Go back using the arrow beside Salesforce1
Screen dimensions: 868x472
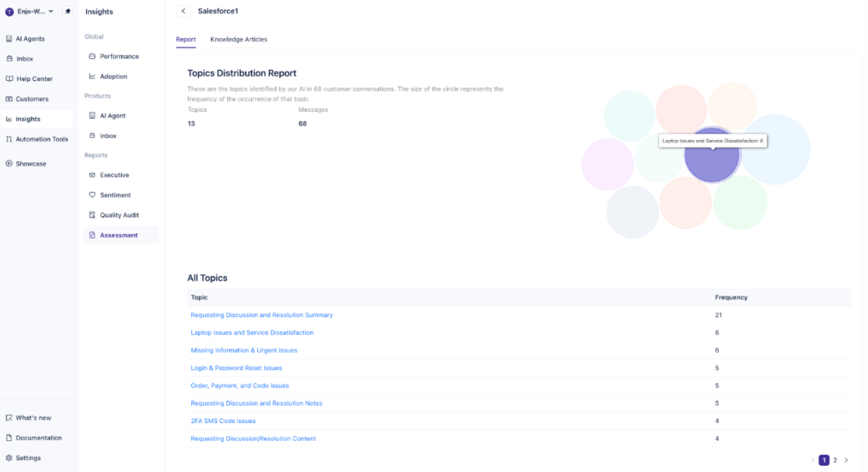(183, 11)
